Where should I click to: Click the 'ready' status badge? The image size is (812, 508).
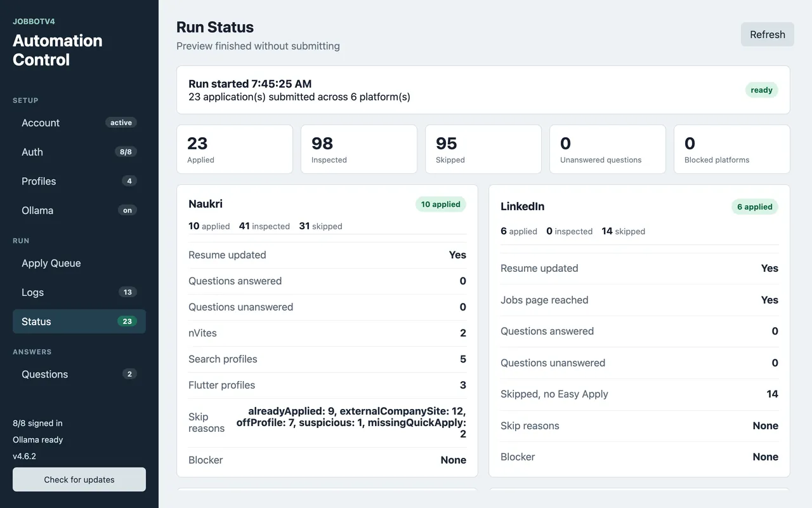761,90
